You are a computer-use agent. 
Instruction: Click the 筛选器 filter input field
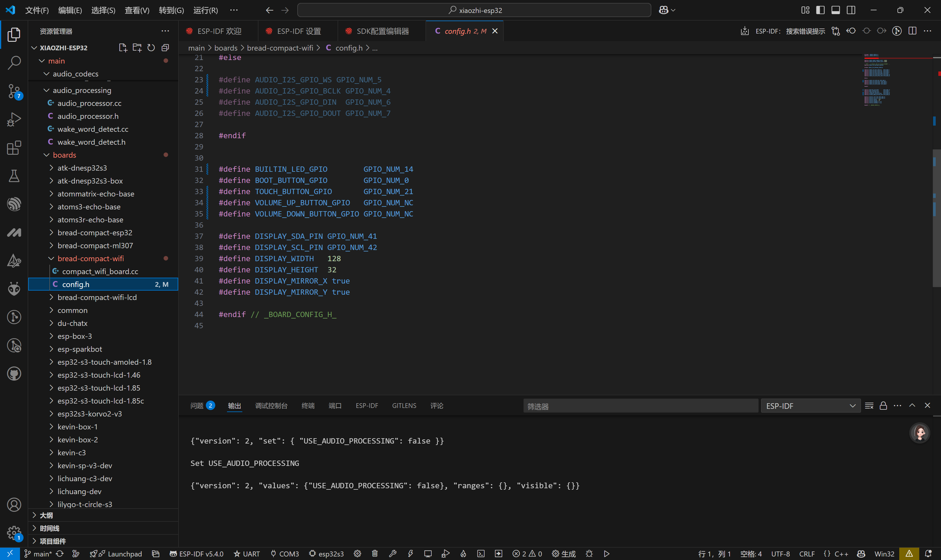(x=640, y=406)
